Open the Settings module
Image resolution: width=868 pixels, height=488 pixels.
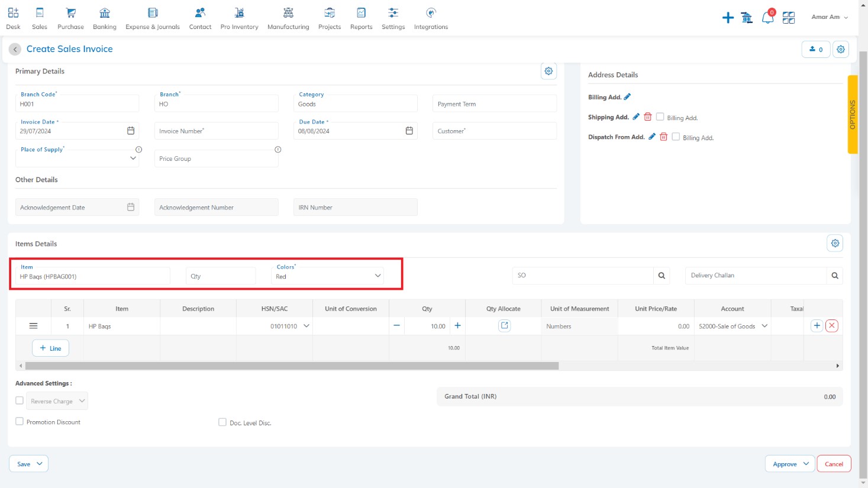click(393, 18)
